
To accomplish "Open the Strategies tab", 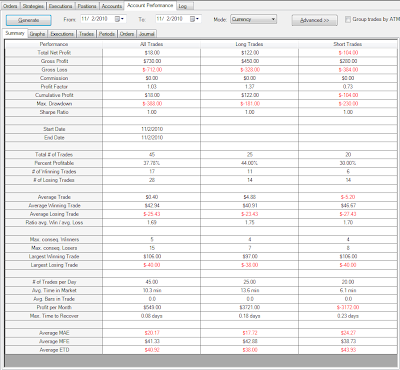I will (33, 6).
